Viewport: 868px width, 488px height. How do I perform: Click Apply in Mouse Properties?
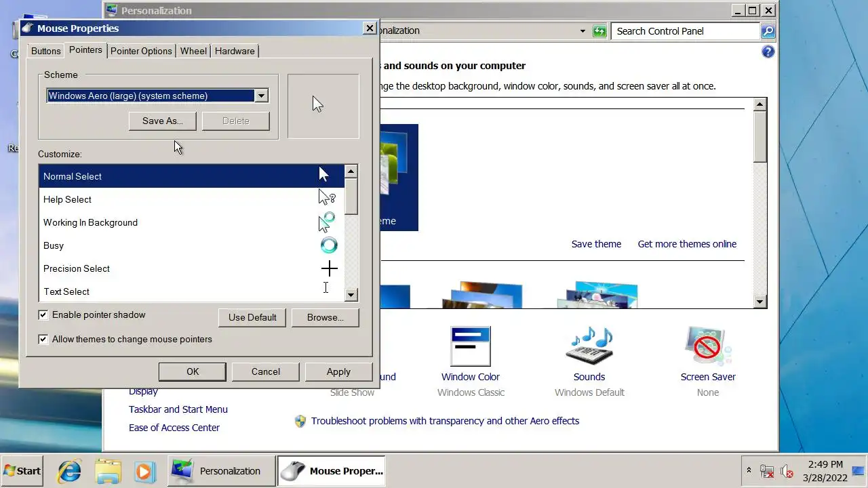(338, 371)
